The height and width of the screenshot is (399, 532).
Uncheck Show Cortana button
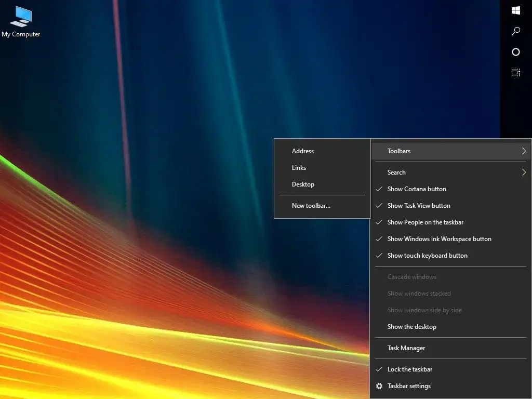(450, 189)
